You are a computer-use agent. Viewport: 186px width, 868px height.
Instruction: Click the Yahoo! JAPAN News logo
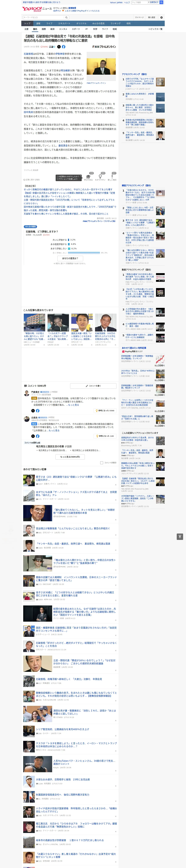37,9
